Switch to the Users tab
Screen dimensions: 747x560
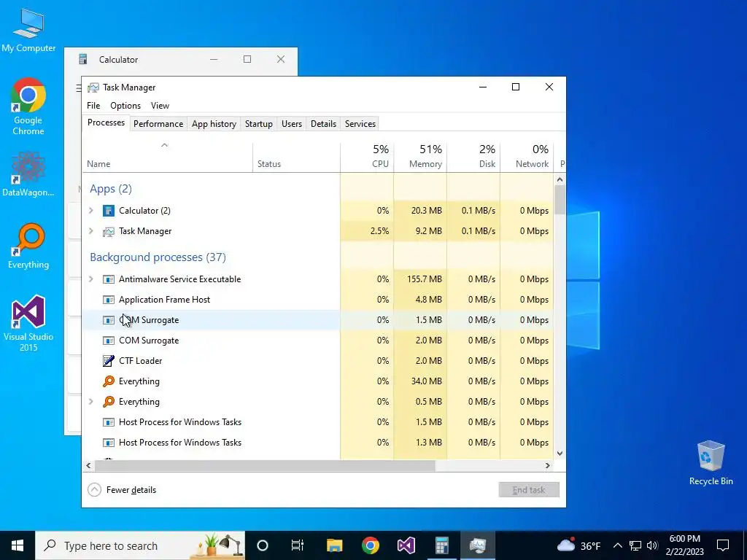pos(292,124)
